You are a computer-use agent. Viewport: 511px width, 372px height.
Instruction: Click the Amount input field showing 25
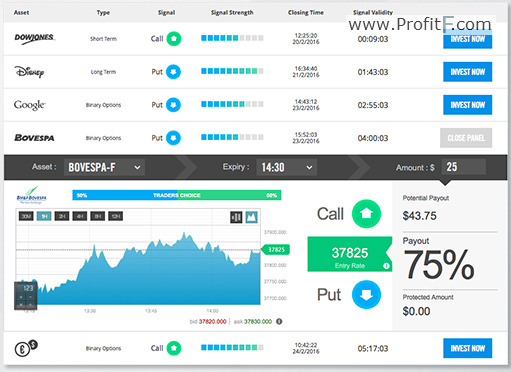pyautogui.click(x=464, y=167)
